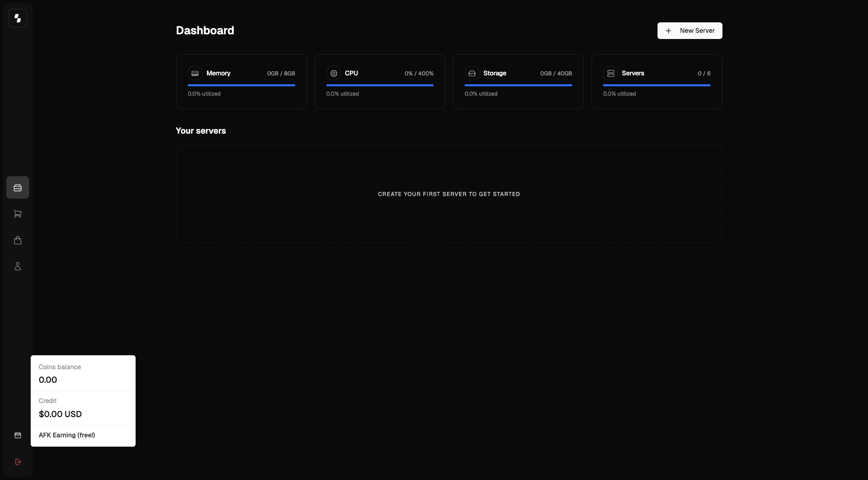This screenshot has height=480, width=868.
Task: Click the app logo at the top
Action: tap(18, 18)
